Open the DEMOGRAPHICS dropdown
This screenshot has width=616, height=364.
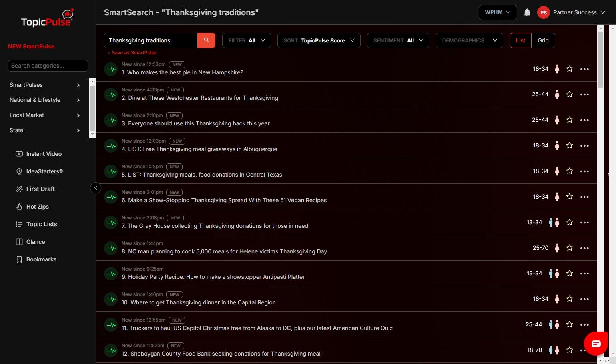click(x=469, y=40)
